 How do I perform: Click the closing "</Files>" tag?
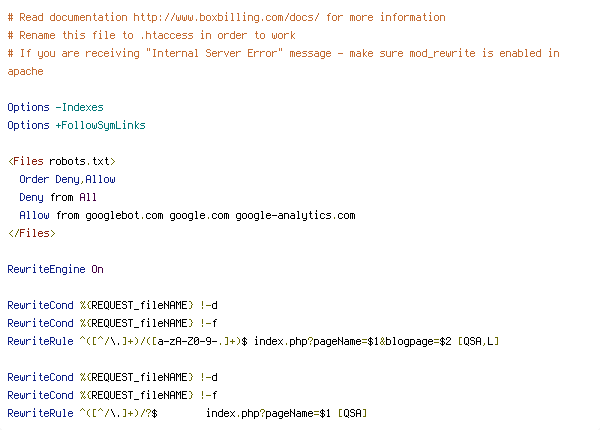(x=32, y=233)
